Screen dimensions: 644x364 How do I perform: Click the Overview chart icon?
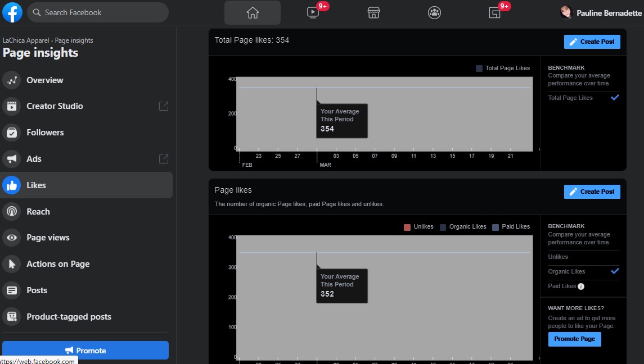11,80
